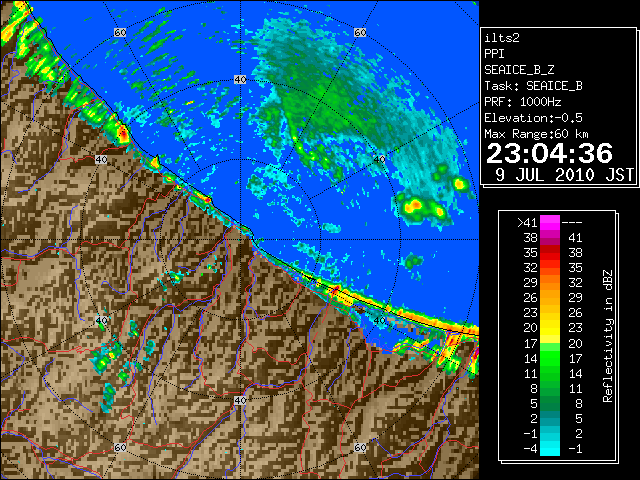Image resolution: width=640 pixels, height=480 pixels.
Task: Select the "Elevation:-0.5" value
Action: [x=533, y=118]
